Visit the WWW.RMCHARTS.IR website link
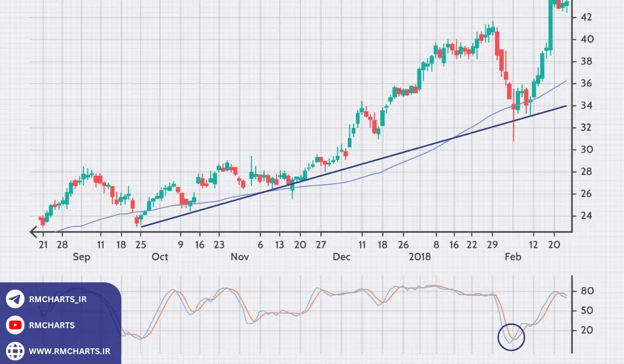Viewport: 624px width, 364px height. pyautogui.click(x=69, y=351)
